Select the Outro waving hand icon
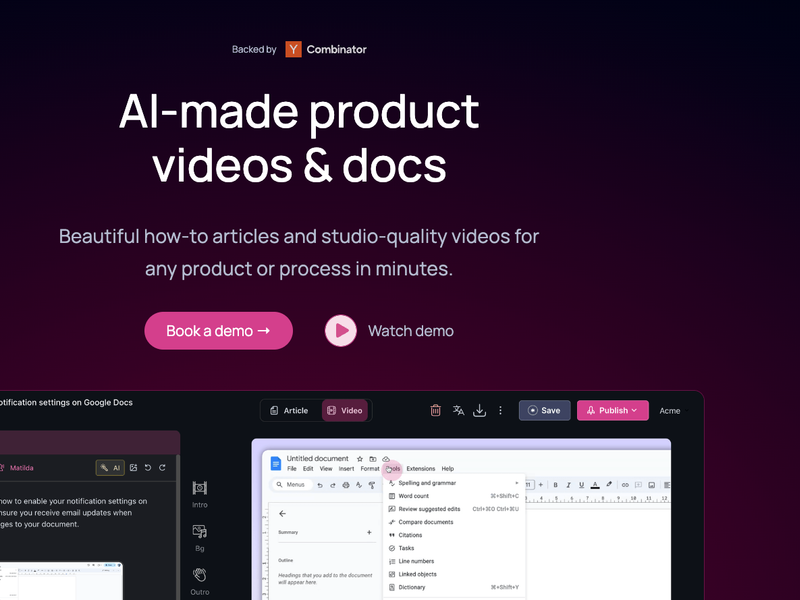The image size is (800, 600). point(200,576)
